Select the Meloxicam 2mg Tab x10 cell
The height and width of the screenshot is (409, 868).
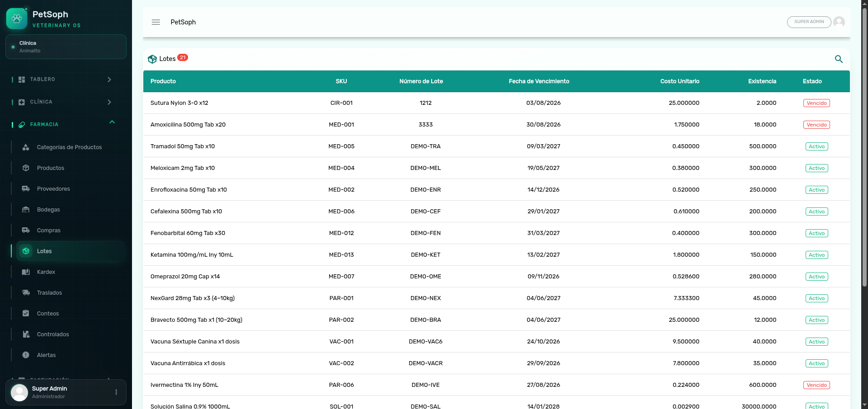point(183,168)
